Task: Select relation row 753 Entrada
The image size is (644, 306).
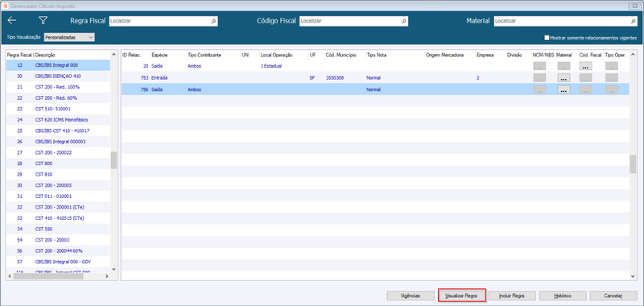Action: point(375,77)
